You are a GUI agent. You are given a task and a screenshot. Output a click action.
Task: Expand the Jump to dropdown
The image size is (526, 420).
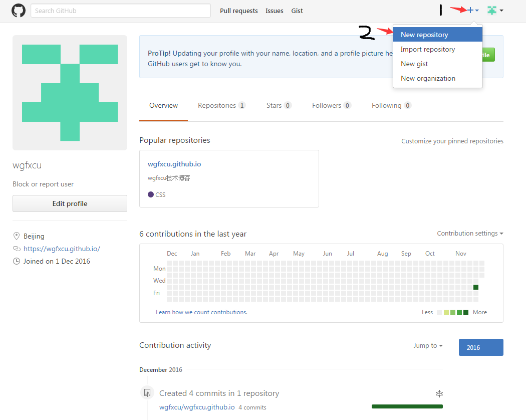(x=428, y=345)
